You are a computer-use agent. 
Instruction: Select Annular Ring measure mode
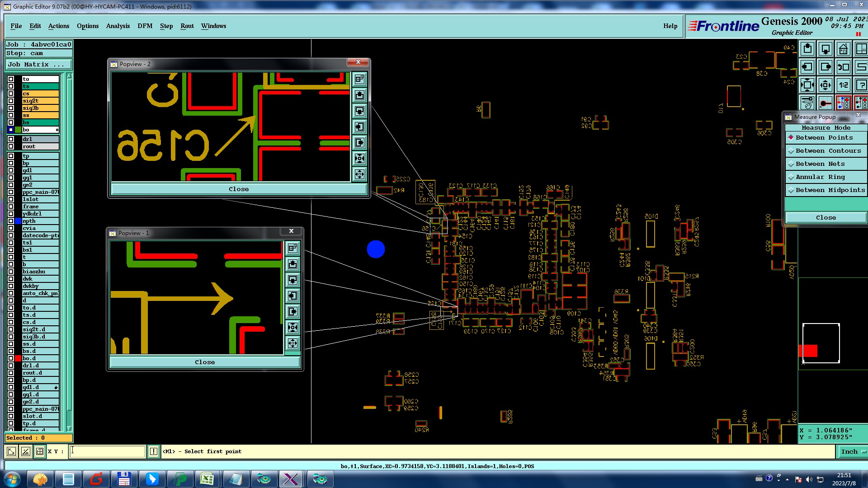[820, 177]
